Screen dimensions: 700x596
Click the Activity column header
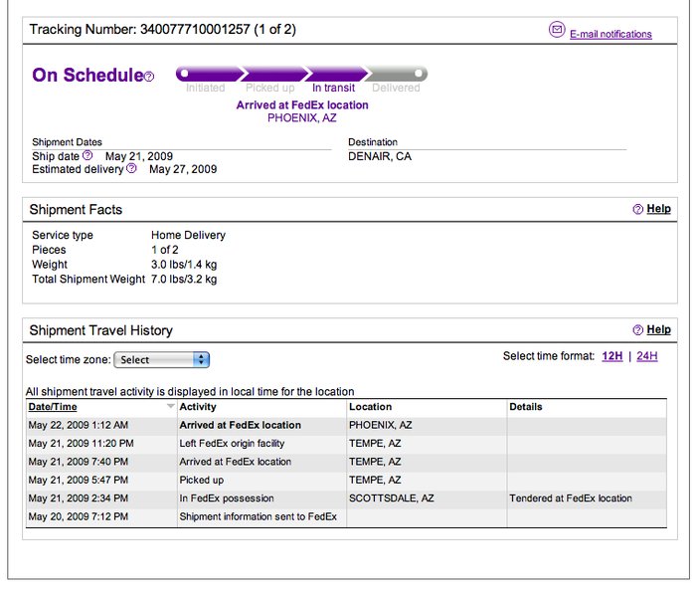tap(198, 407)
